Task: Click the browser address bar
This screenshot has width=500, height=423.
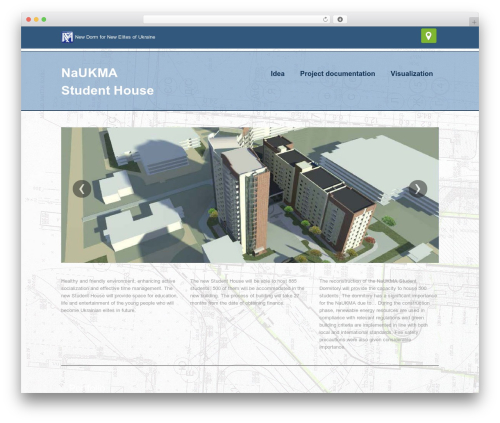Action: 237,19
